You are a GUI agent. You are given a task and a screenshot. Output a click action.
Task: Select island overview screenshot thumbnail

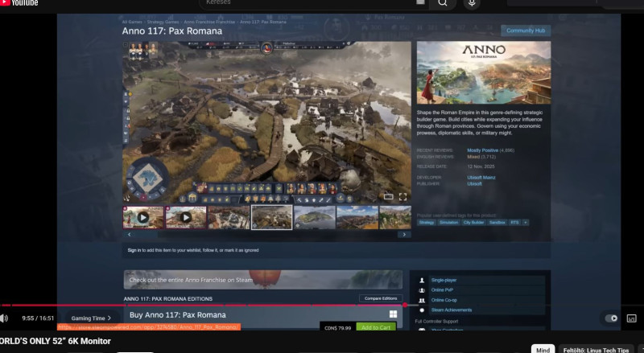coord(314,217)
